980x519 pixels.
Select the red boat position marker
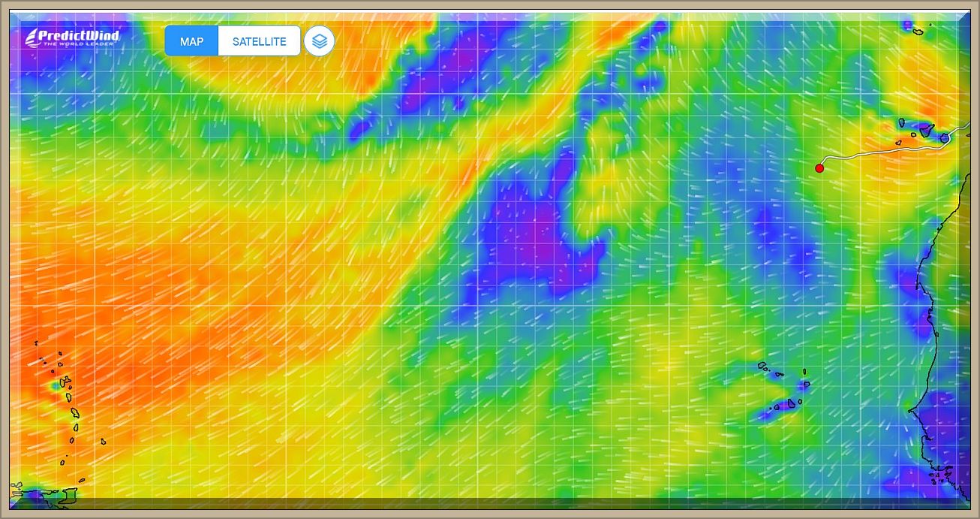coord(819,168)
